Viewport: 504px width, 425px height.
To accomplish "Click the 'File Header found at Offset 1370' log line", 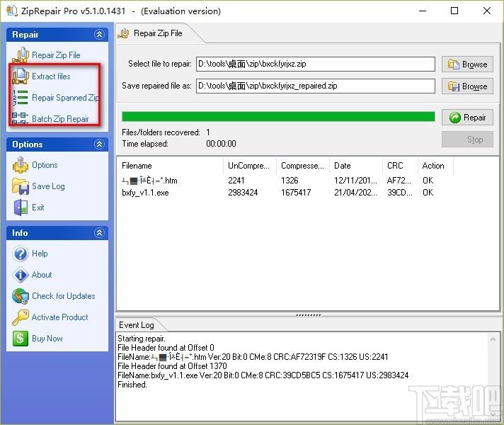I will coord(172,366).
